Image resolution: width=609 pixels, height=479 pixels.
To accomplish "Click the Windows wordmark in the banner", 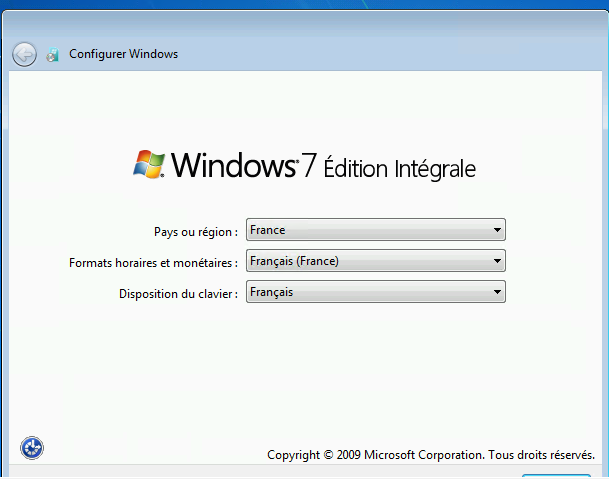I will tap(234, 165).
